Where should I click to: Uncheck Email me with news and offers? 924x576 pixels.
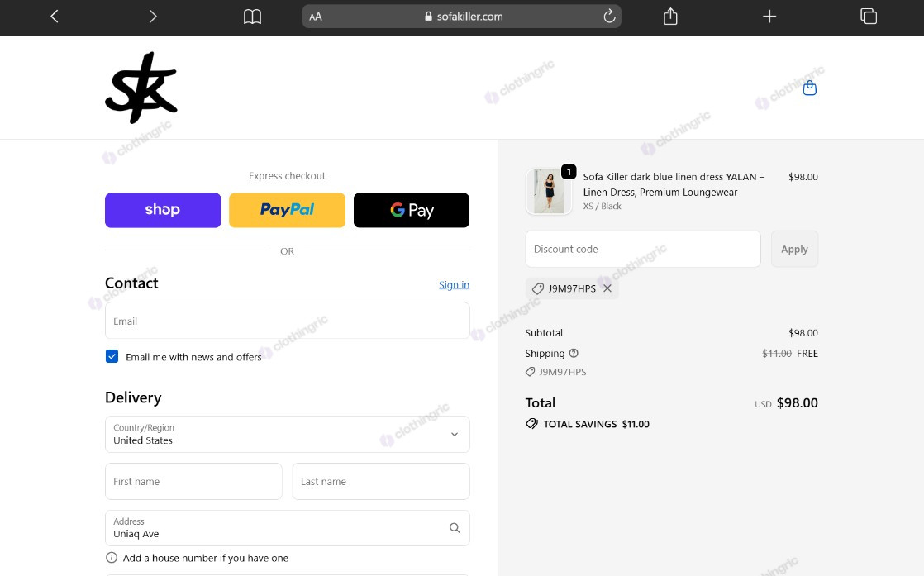[x=112, y=356]
